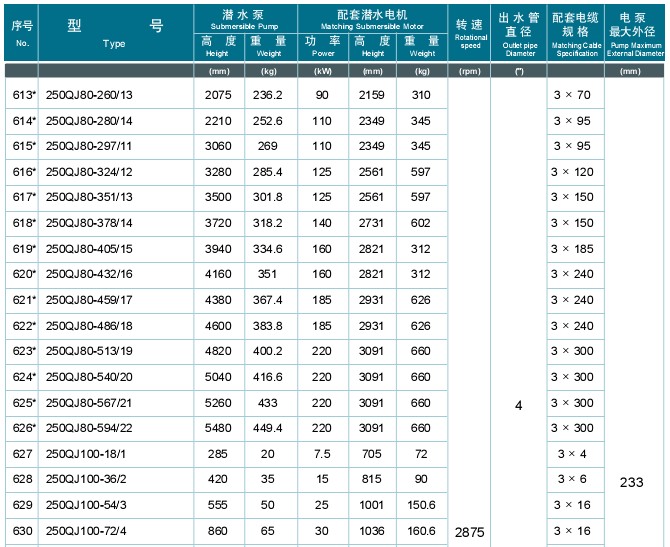Select the Outlet pipe Diameter header

[519, 33]
